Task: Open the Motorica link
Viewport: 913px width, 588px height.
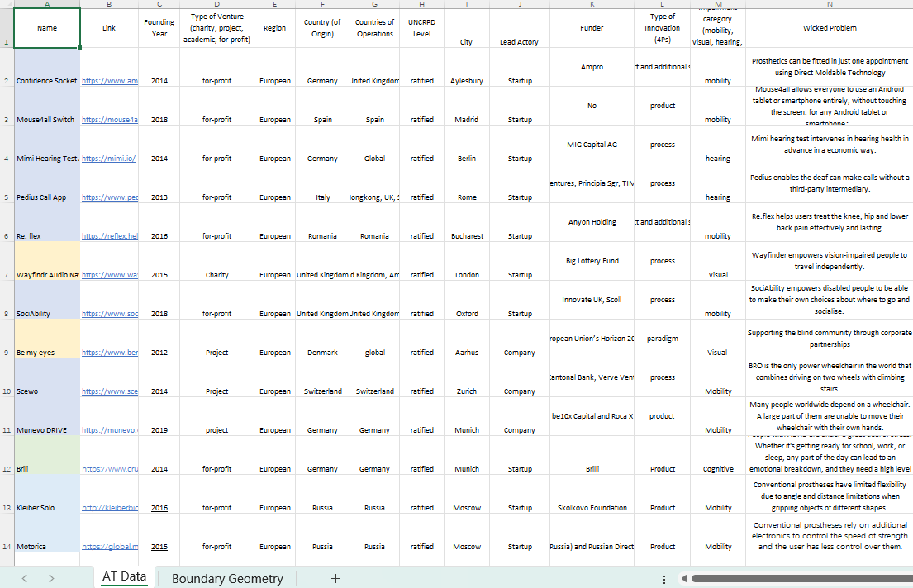Action: [x=110, y=547]
